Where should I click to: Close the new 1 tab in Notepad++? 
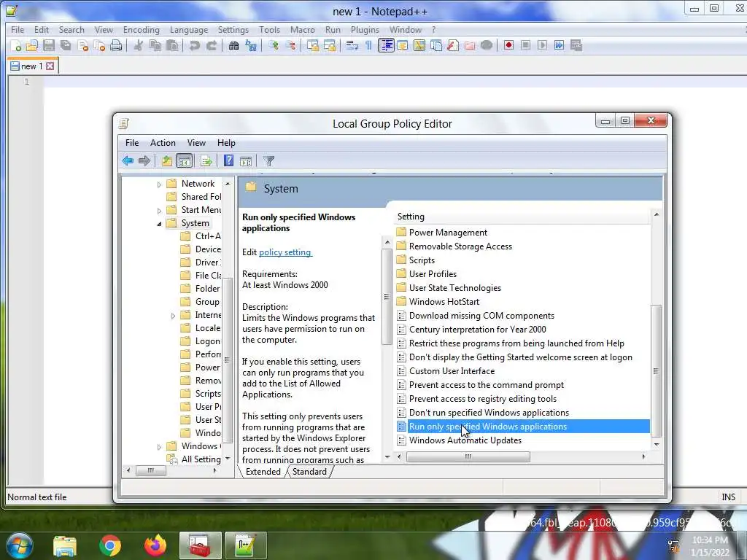point(50,66)
